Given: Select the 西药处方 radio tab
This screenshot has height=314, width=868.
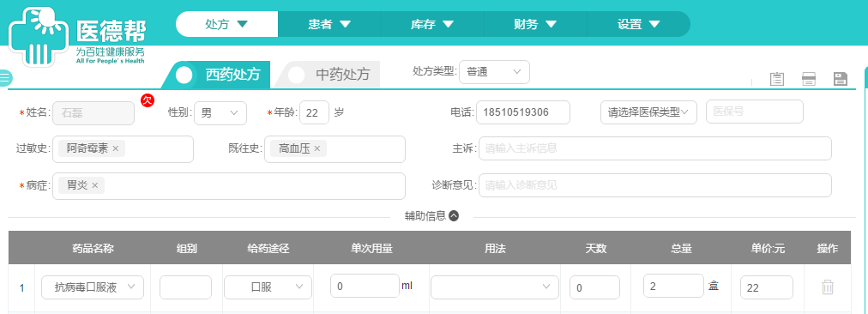Looking at the screenshot, I should tap(216, 75).
